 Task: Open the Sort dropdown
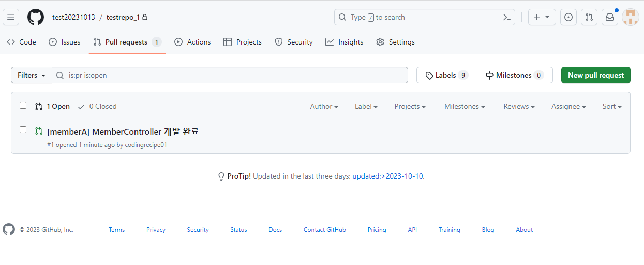(x=612, y=106)
